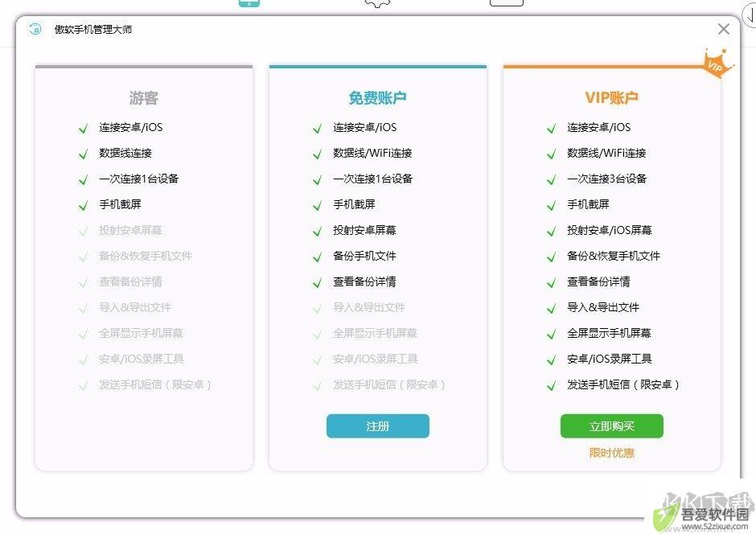The height and width of the screenshot is (534, 756).
Task: Select the 免费账户 plan heading
Action: coord(377,98)
